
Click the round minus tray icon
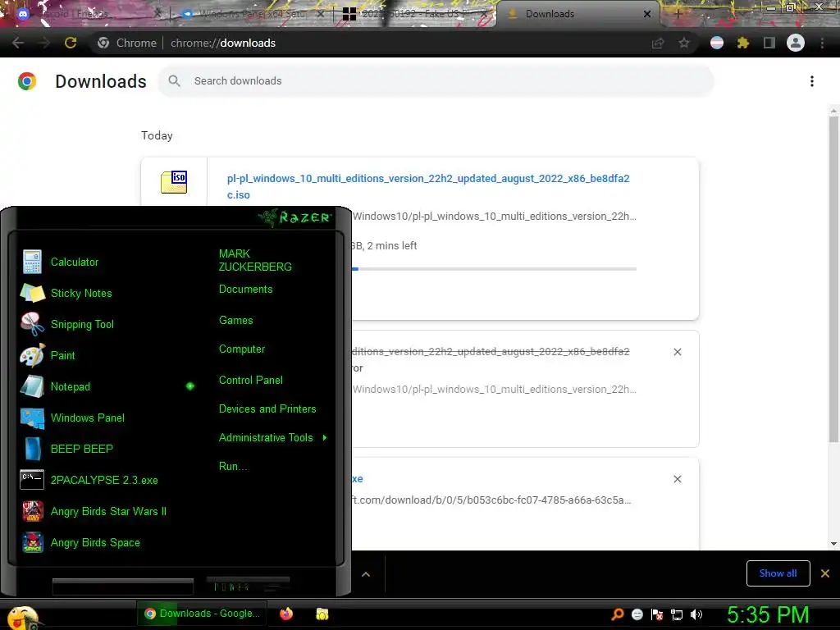(637, 614)
